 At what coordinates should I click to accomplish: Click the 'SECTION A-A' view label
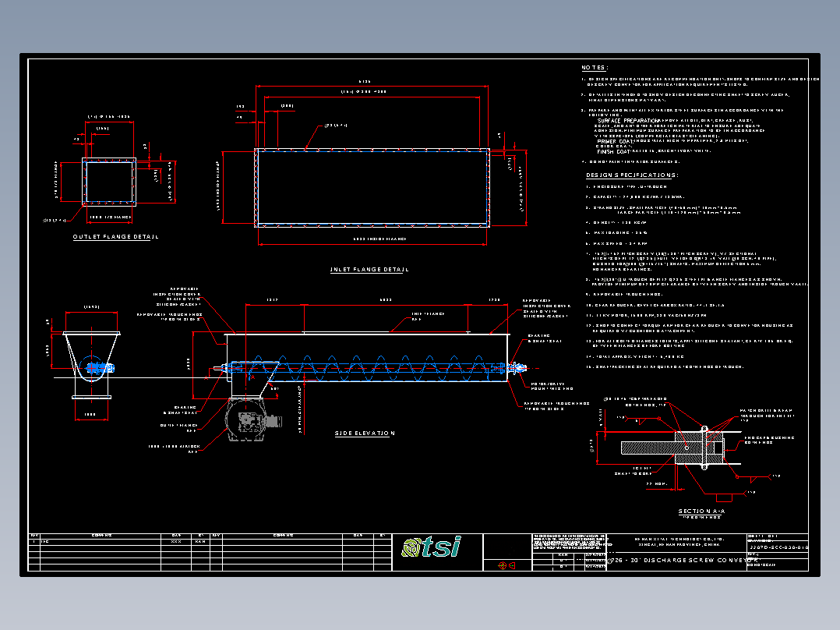701,511
